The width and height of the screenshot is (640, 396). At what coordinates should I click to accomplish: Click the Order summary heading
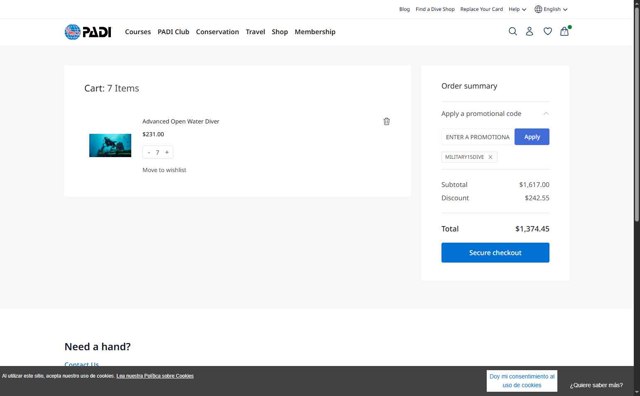click(469, 86)
